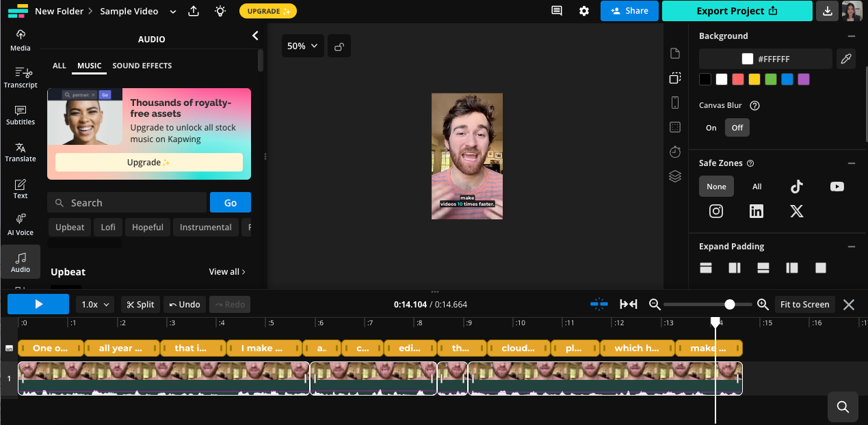Switch to the ALL audio tab
The image size is (868, 425).
pyautogui.click(x=60, y=66)
